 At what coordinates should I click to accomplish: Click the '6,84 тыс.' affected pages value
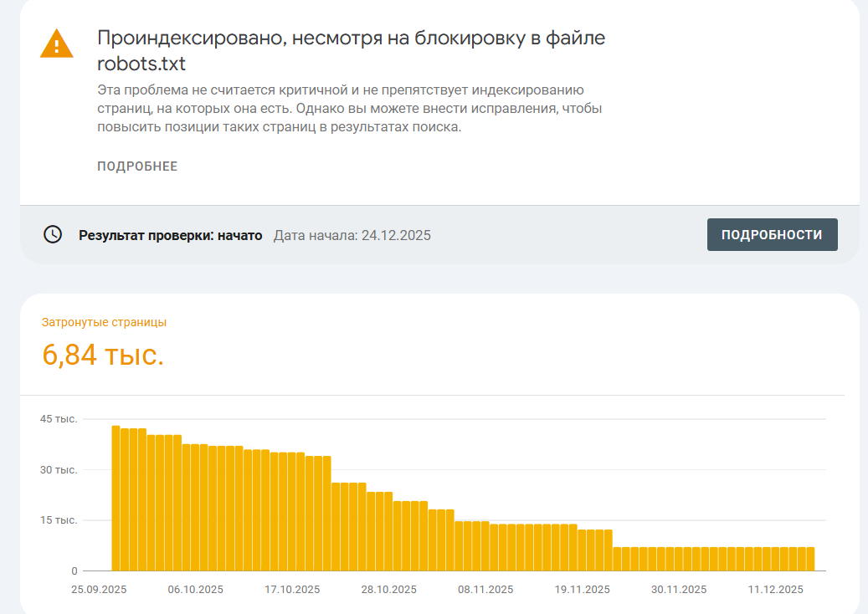103,354
